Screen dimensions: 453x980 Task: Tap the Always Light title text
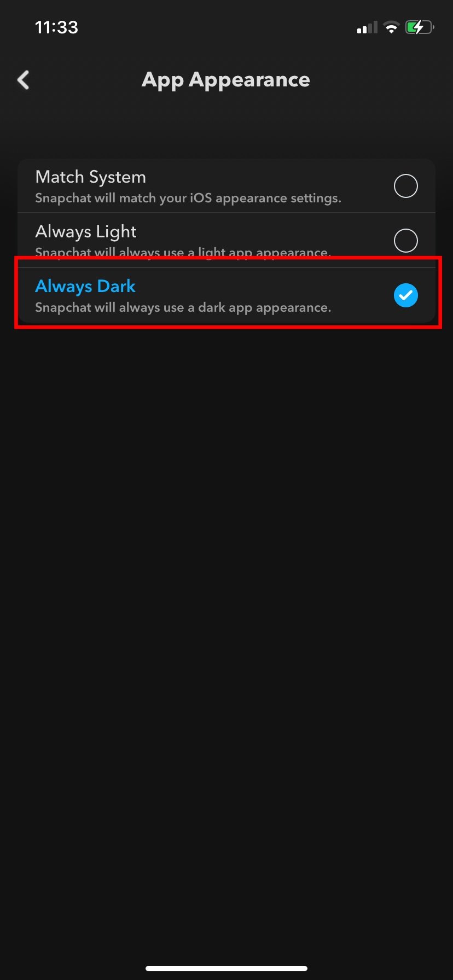pyautogui.click(x=86, y=232)
